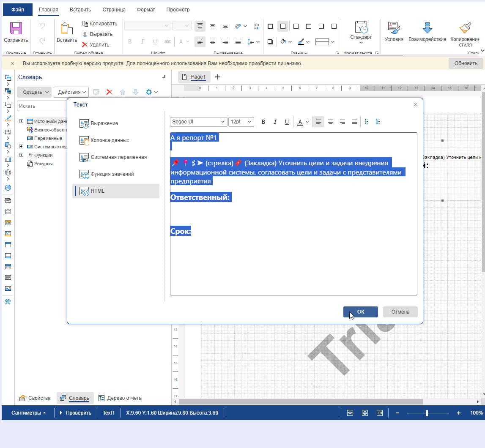Choose Data Column (Колонка данных) option
This screenshot has width=485, height=448.
[110, 140]
